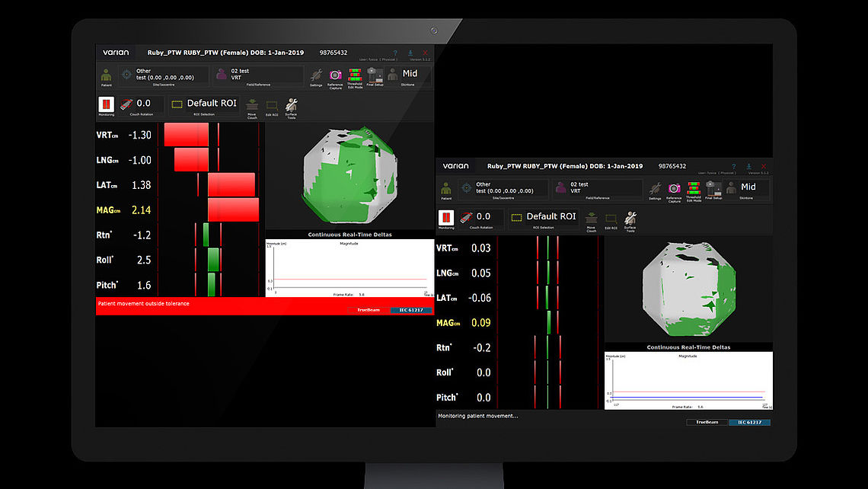
Task: Toggle Monitoring pause button in the in-tolerance window
Action: point(446,217)
